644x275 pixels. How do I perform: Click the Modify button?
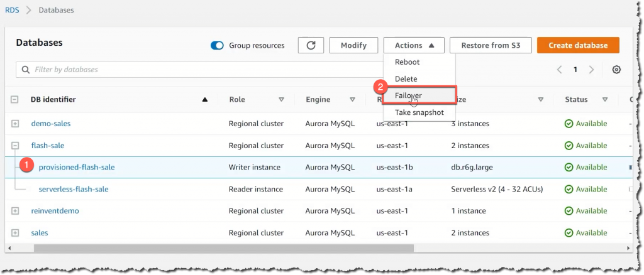[353, 45]
